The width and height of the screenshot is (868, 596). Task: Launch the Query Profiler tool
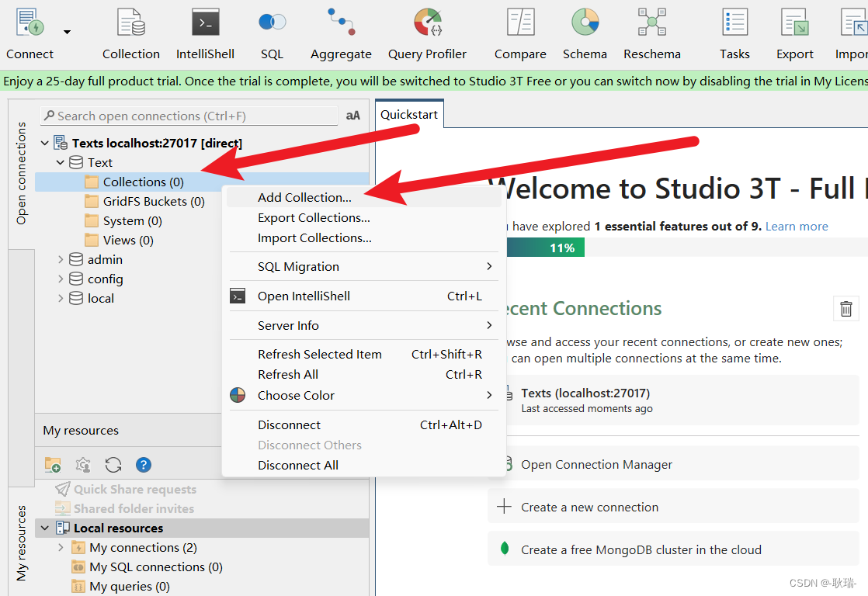(427, 23)
